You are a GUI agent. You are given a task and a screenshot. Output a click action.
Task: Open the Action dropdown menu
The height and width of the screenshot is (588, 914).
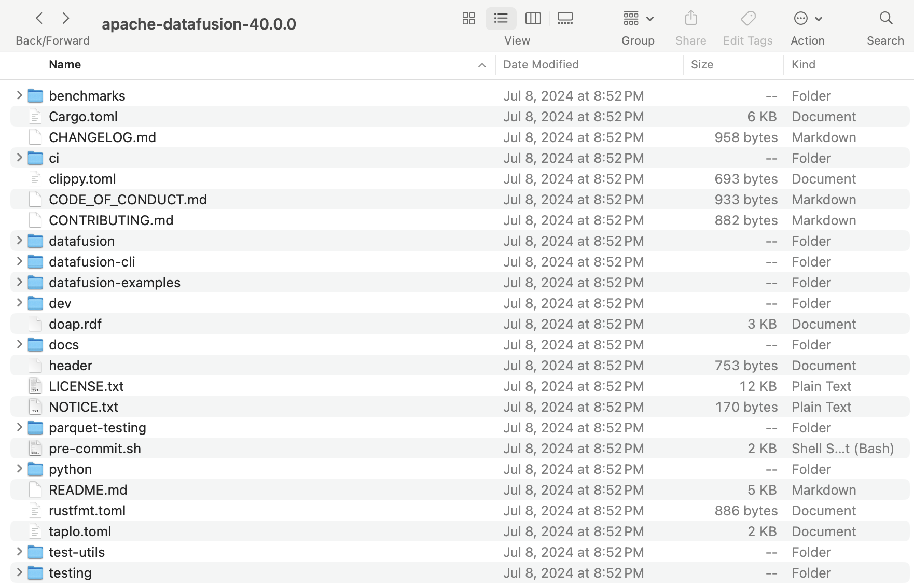tap(807, 19)
